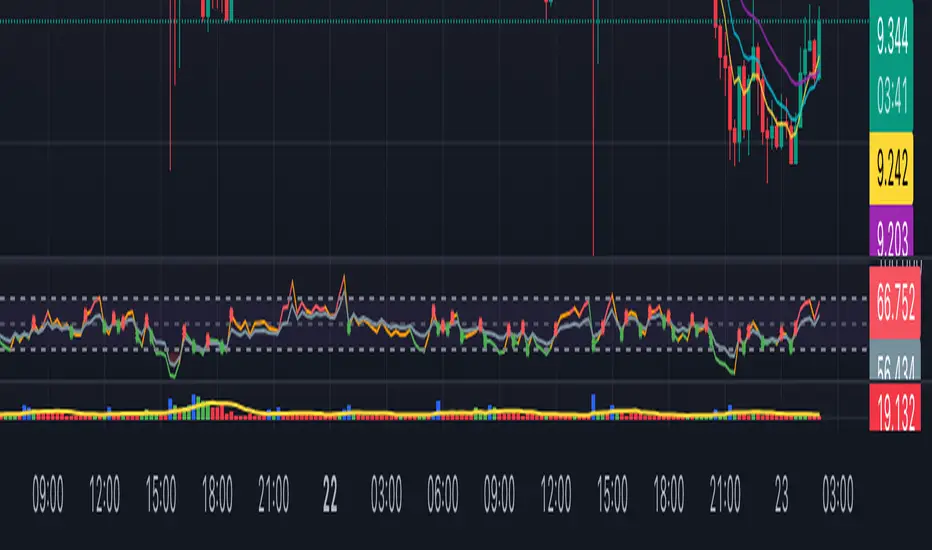Image resolution: width=932 pixels, height=550 pixels.
Task: Click the 06:00 label on the time axis
Action: 443,494
